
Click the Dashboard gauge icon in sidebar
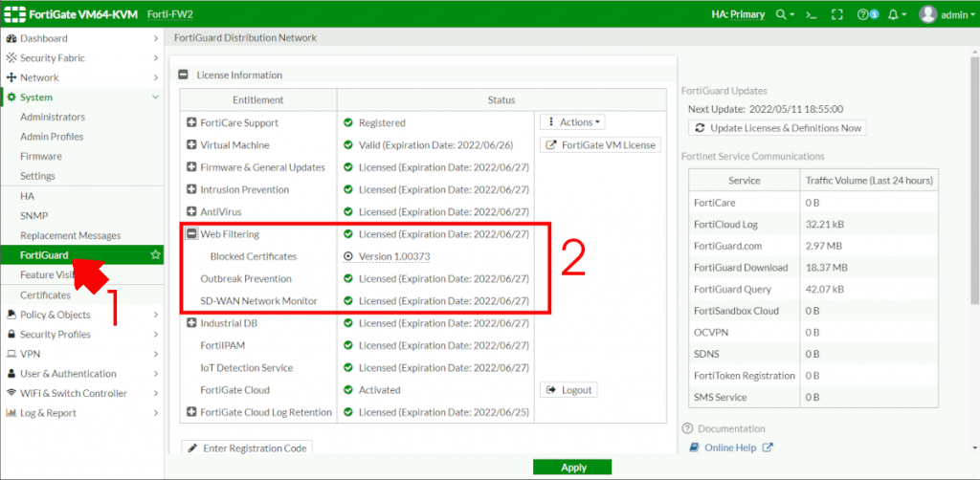tap(11, 38)
